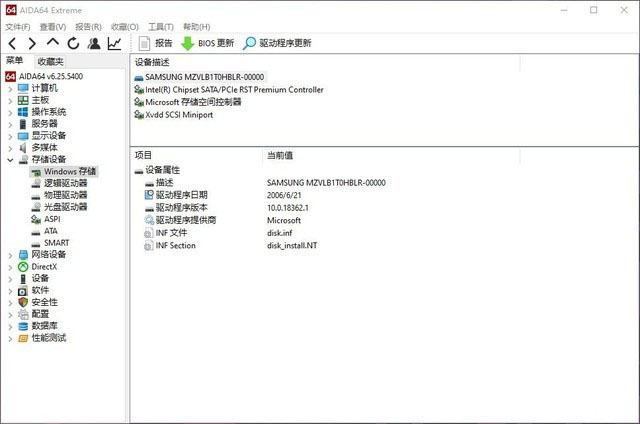Viewport: 640px width, 424px height.
Task: Expand the 设备 tree node
Action: click(x=10, y=279)
